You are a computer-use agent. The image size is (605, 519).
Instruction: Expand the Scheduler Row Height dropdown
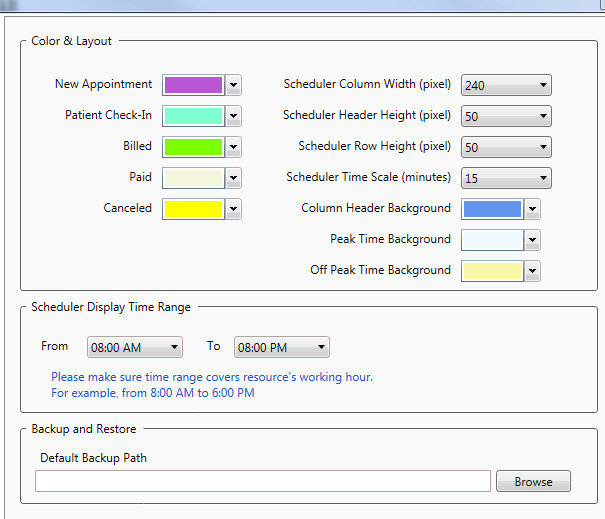pos(506,147)
